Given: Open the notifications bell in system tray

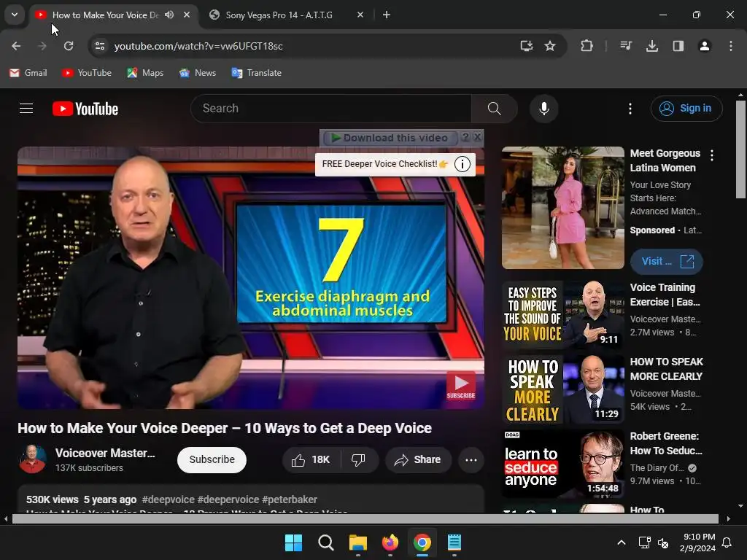Looking at the screenshot, I should [x=727, y=542].
